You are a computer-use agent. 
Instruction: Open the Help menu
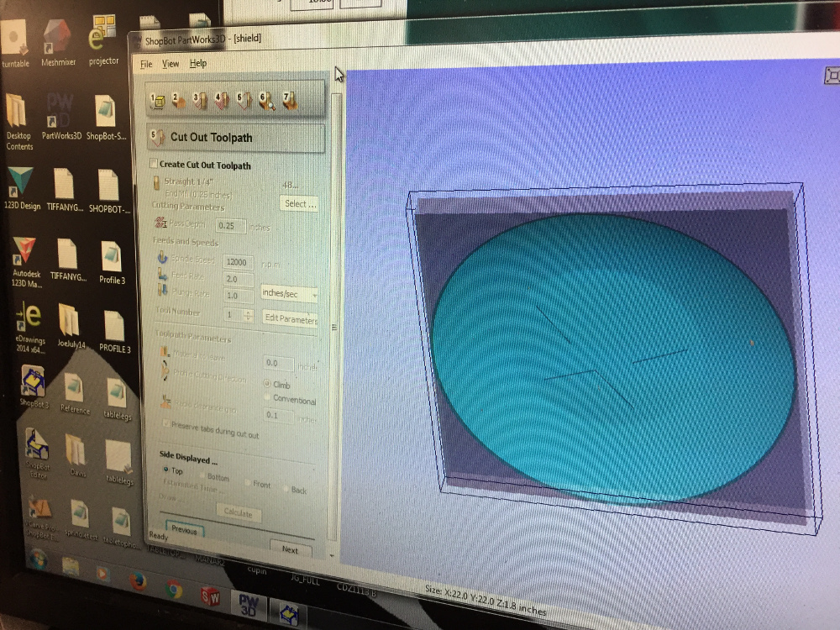pos(198,63)
